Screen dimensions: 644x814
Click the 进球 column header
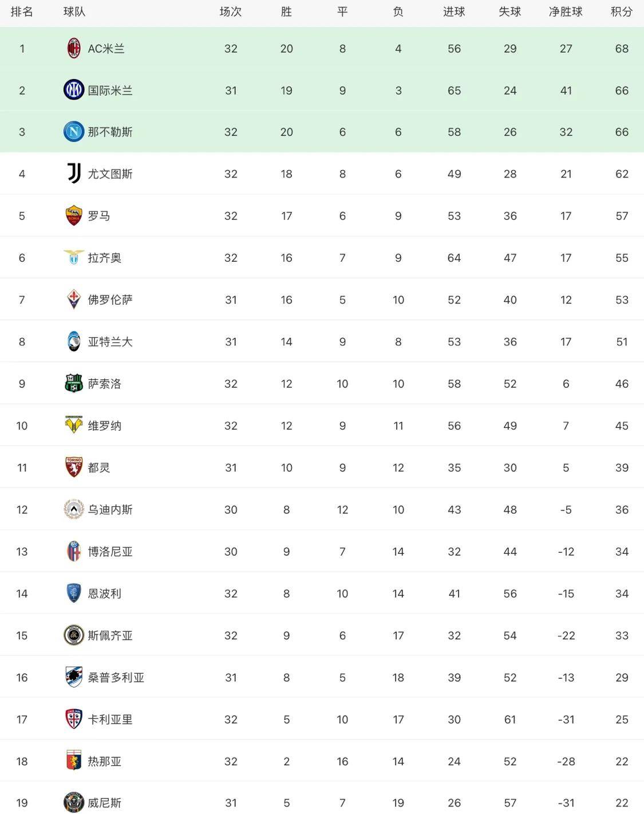(x=454, y=12)
